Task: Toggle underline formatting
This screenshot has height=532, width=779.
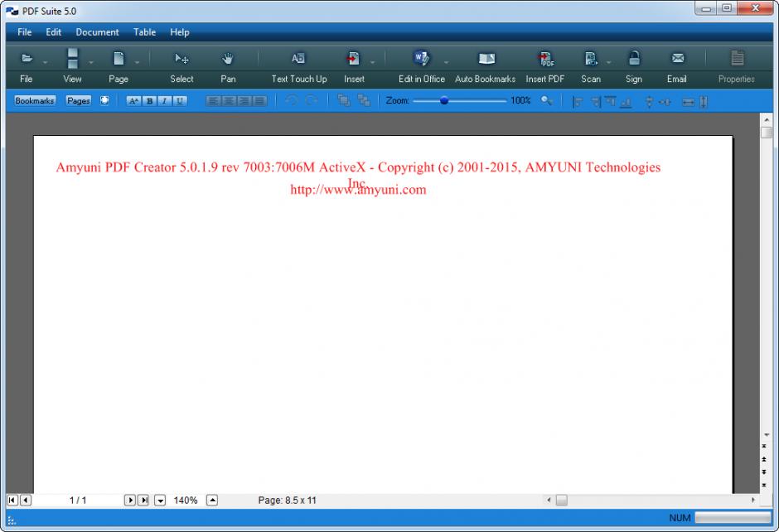Action: [180, 101]
